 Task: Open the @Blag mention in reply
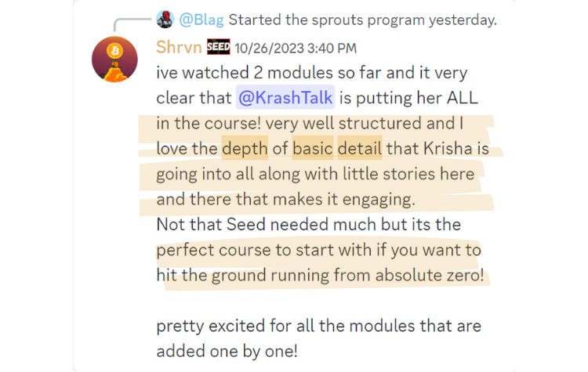201,20
